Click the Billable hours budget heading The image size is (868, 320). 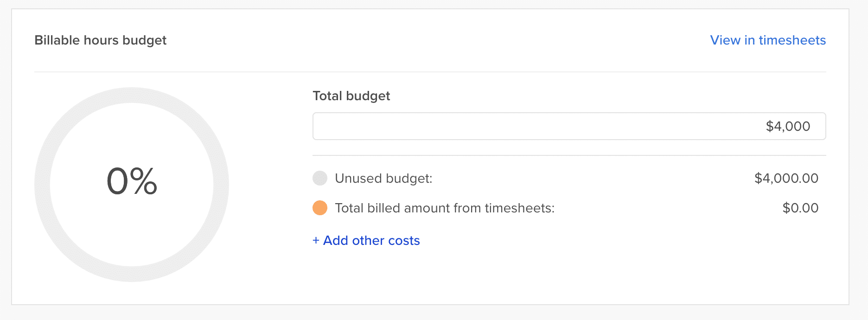coord(100,40)
